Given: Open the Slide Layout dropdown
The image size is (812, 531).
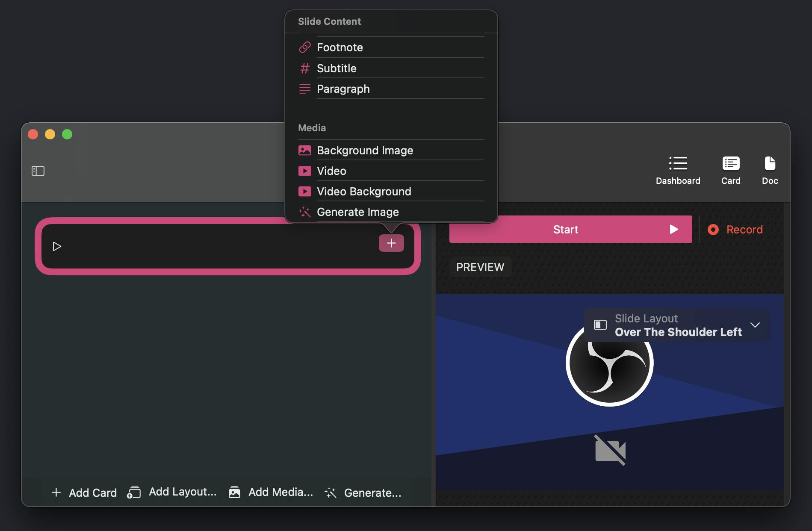Looking at the screenshot, I should pyautogui.click(x=676, y=325).
